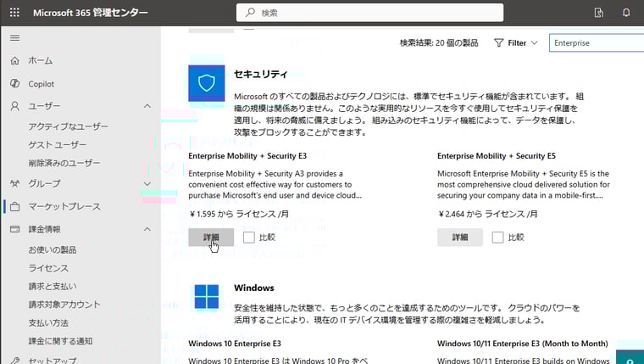Select マーケットプレース in the navigation
644x364 pixels.
point(64,206)
